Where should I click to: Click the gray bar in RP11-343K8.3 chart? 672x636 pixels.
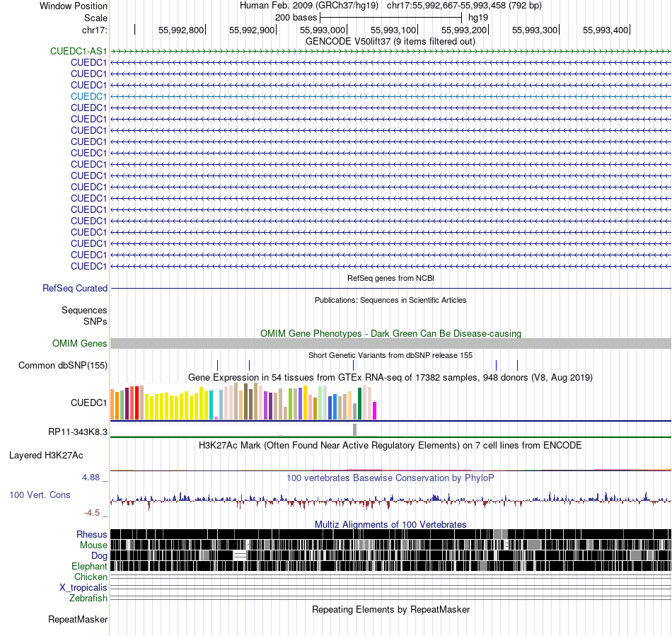pyautogui.click(x=355, y=430)
